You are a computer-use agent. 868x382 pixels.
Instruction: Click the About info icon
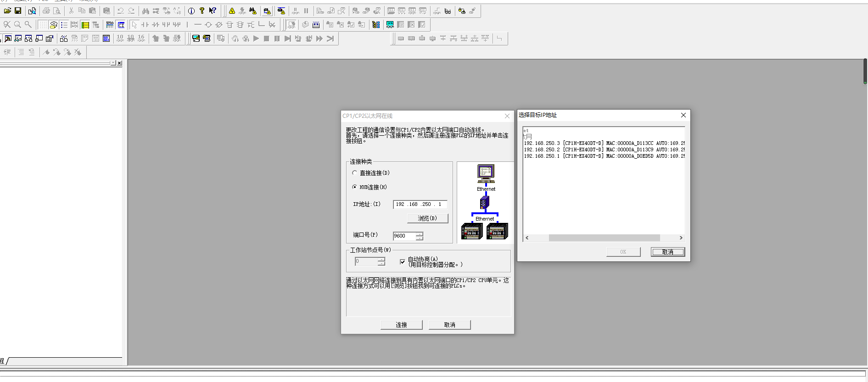coord(191,11)
